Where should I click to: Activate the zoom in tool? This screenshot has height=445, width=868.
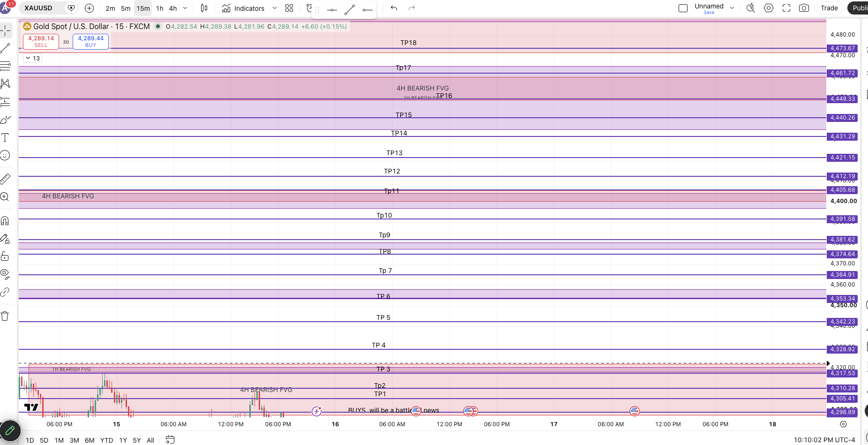[x=6, y=197]
